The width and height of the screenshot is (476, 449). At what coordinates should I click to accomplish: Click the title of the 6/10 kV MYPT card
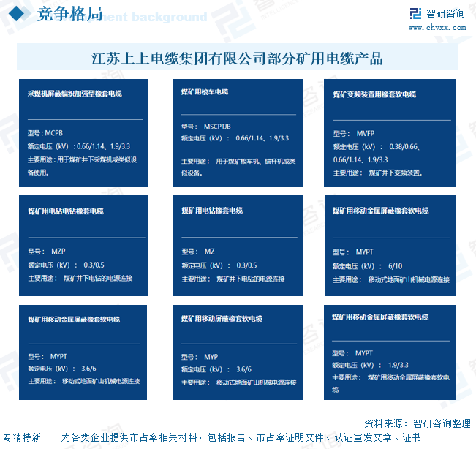(x=380, y=211)
